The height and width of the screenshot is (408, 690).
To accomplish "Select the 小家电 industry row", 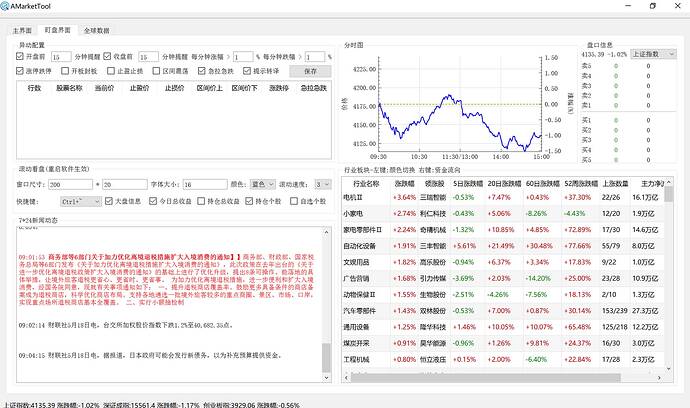I will 503,213.
